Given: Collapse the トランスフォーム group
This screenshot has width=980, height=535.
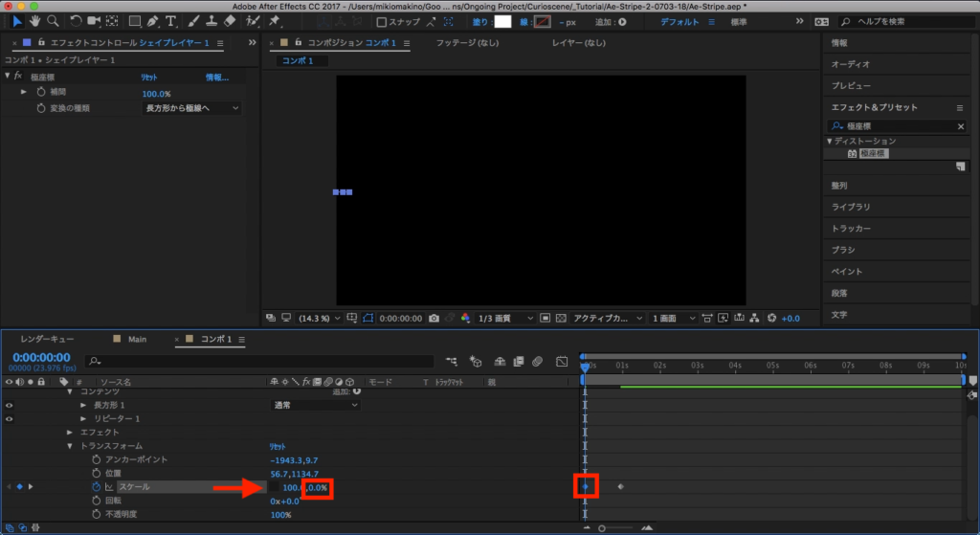Looking at the screenshot, I should click(70, 446).
